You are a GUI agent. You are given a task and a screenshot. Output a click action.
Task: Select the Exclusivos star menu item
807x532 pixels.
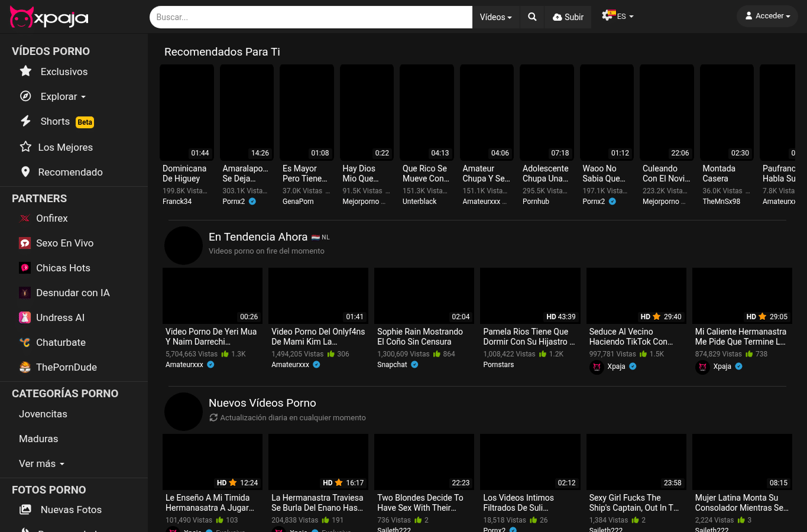[53, 72]
